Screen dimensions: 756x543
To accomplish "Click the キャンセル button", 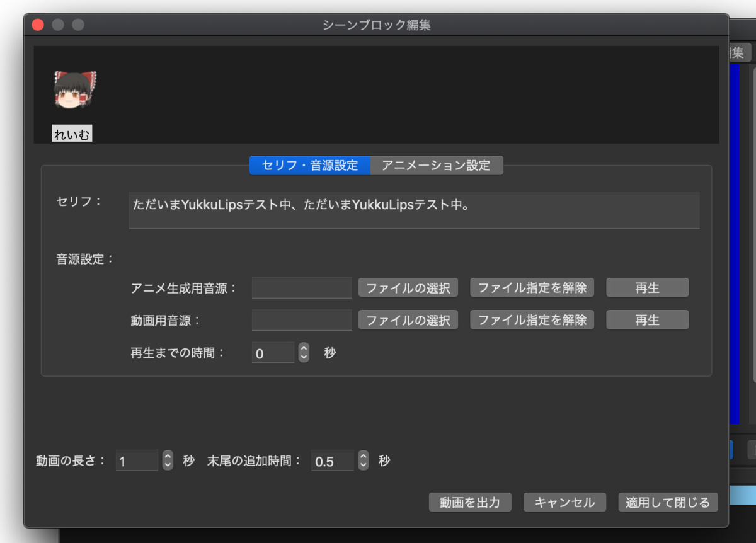I will (x=564, y=502).
